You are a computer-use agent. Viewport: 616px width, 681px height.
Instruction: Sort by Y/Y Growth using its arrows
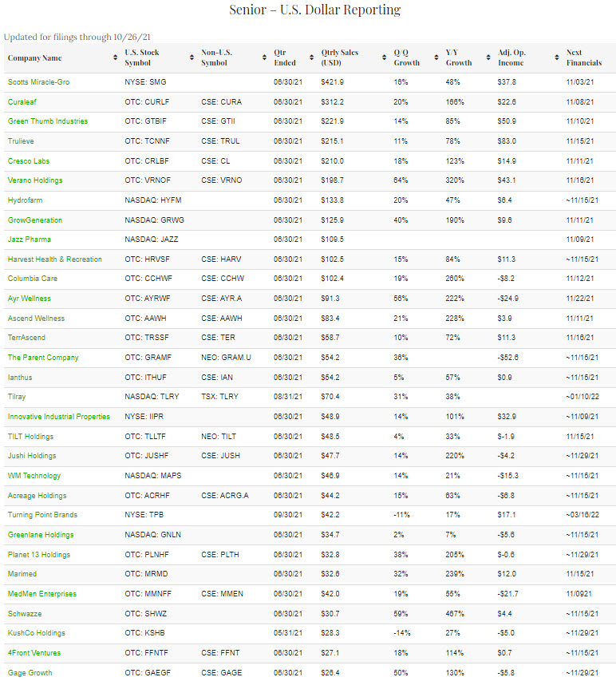click(488, 58)
